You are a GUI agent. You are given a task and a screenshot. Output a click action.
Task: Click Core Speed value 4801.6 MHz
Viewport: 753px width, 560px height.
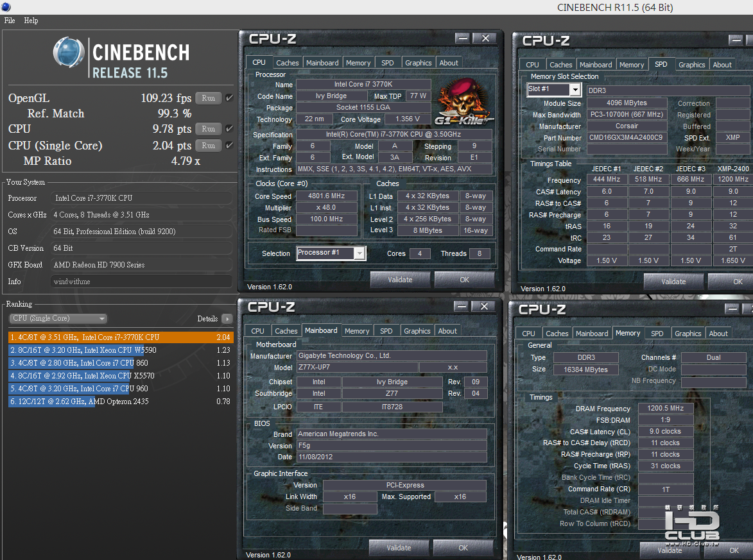pyautogui.click(x=327, y=196)
